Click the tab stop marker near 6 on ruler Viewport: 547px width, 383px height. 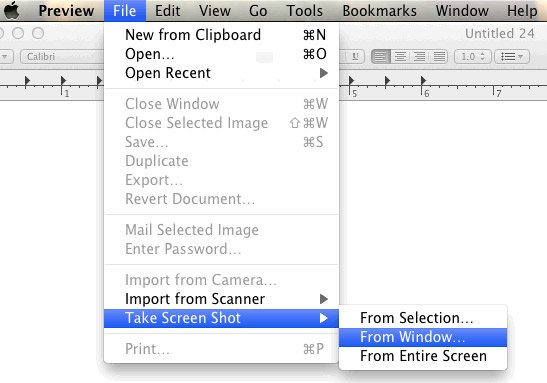click(423, 81)
